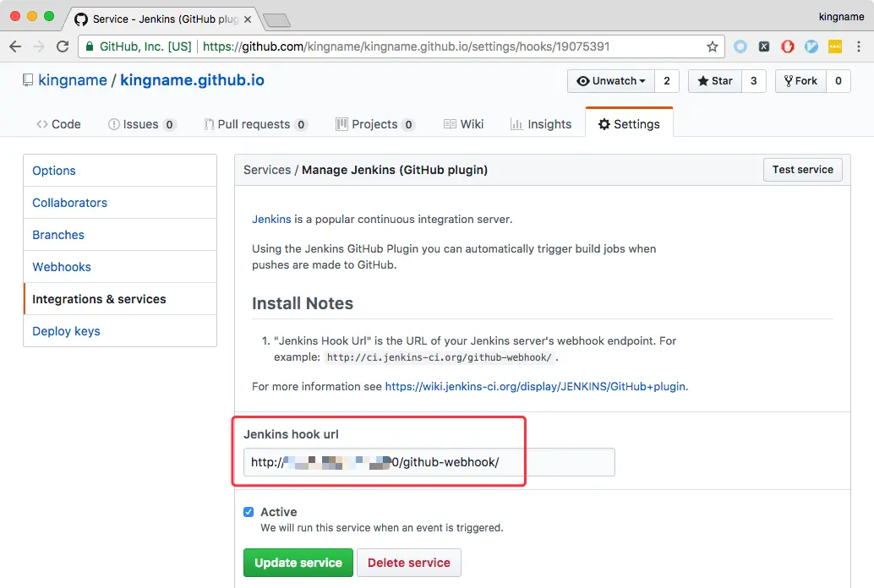Star the repository
Viewport: 874px width, 588px height.
point(714,81)
